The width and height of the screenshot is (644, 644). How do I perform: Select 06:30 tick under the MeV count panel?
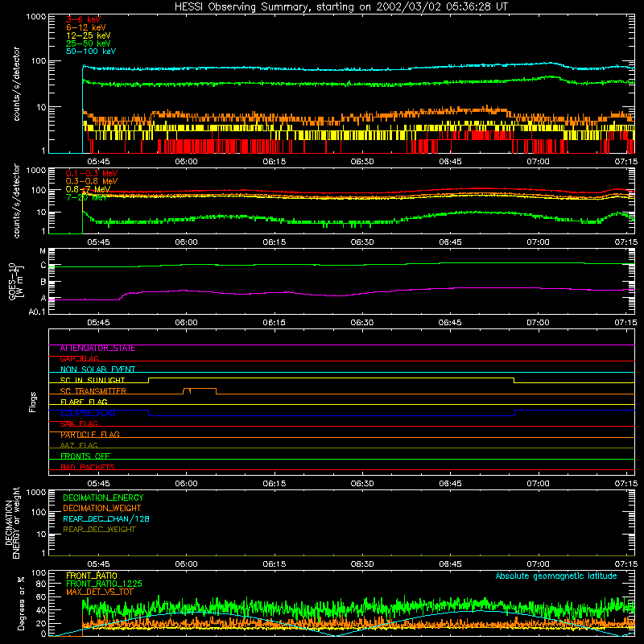pos(362,242)
